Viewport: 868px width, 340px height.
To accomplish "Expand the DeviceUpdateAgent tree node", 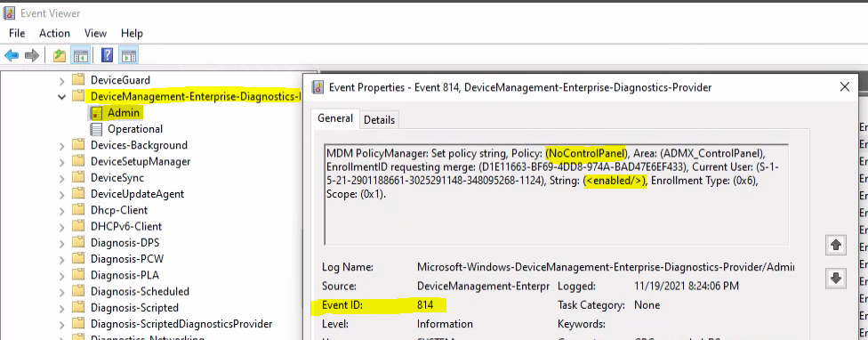I will [x=62, y=194].
